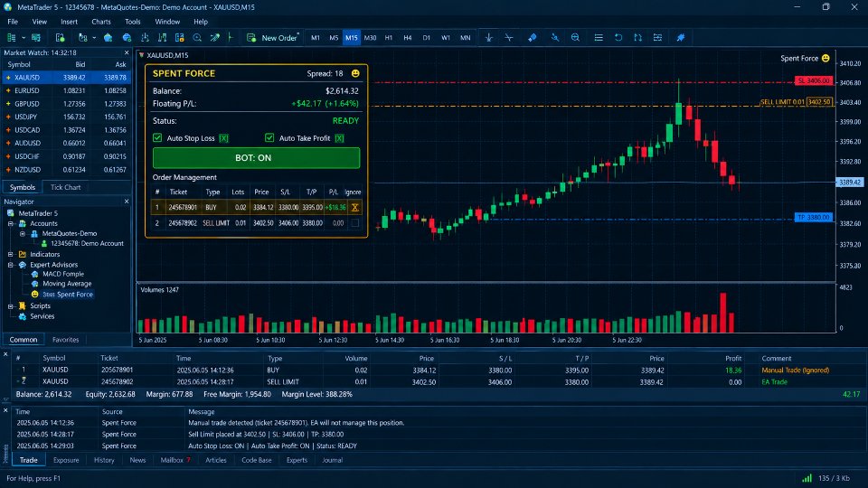
Task: Collapse the MetaQuotes-Demo node
Action: [23, 233]
